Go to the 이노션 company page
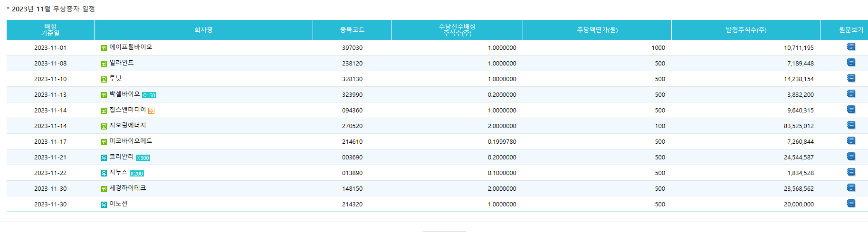 point(118,204)
